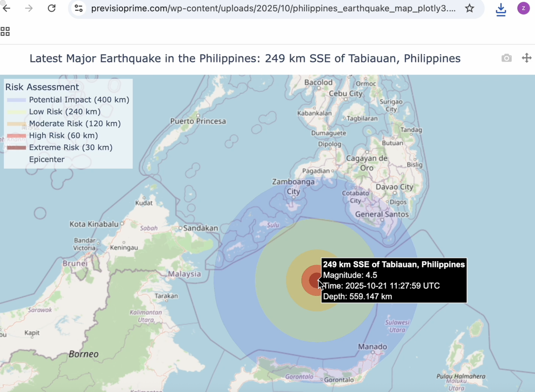Download plot as PNG camera icon
Image resolution: width=535 pixels, height=392 pixels.
pyautogui.click(x=506, y=58)
